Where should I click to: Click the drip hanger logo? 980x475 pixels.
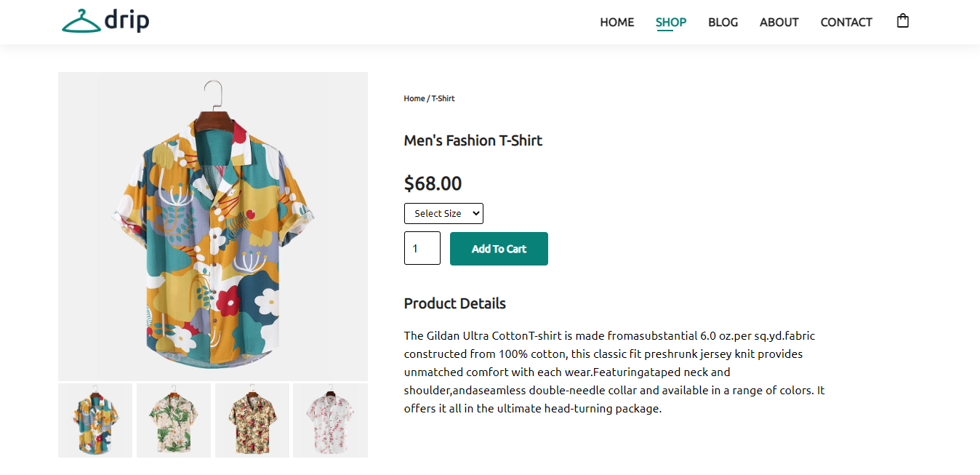click(105, 21)
